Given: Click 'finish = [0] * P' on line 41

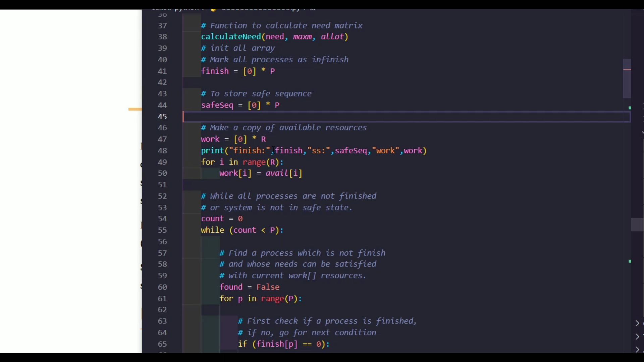Looking at the screenshot, I should [238, 71].
